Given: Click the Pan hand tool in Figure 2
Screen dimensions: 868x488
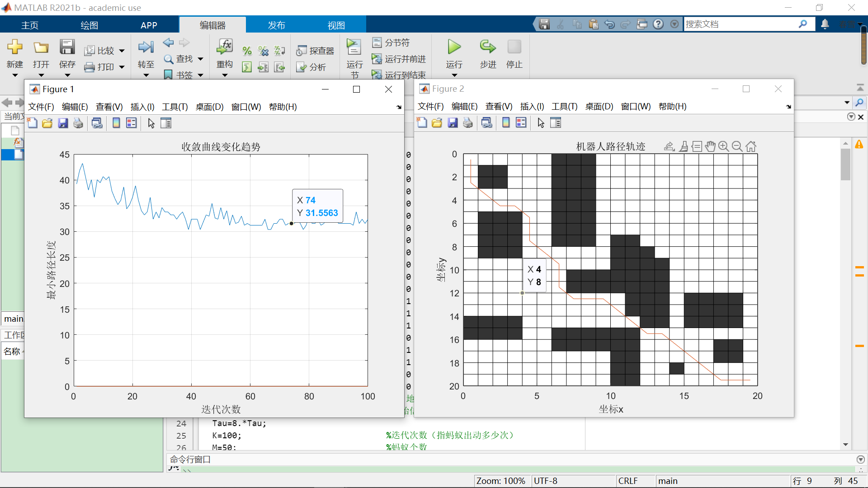Looking at the screenshot, I should (710, 146).
